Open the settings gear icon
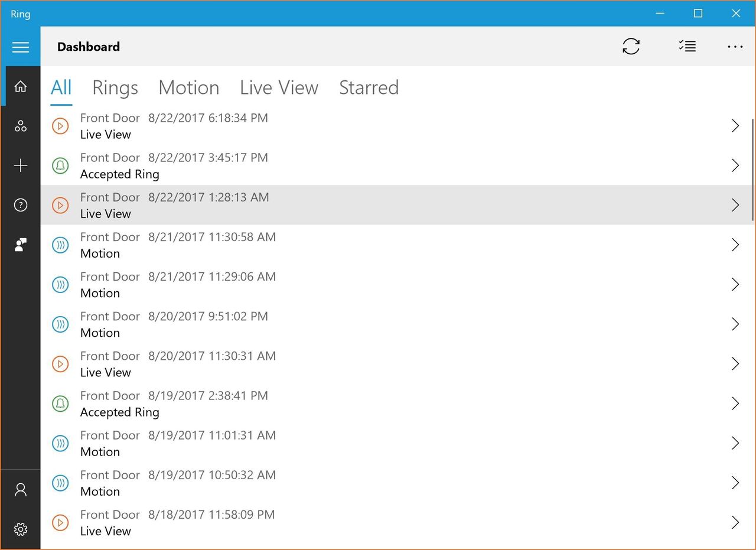 [x=21, y=529]
